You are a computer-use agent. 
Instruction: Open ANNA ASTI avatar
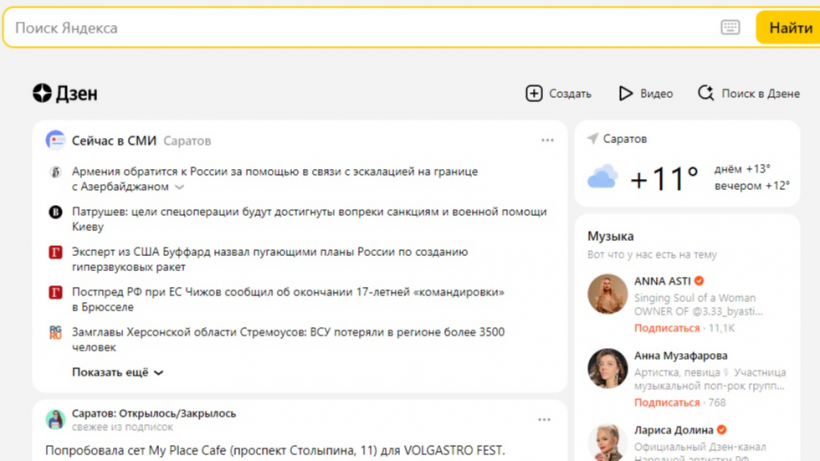[607, 294]
